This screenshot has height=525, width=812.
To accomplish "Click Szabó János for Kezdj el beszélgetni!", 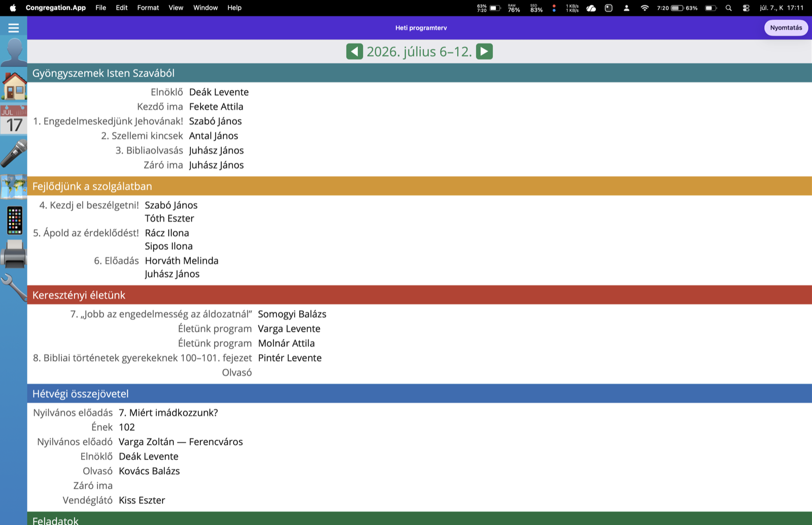I will pos(171,205).
